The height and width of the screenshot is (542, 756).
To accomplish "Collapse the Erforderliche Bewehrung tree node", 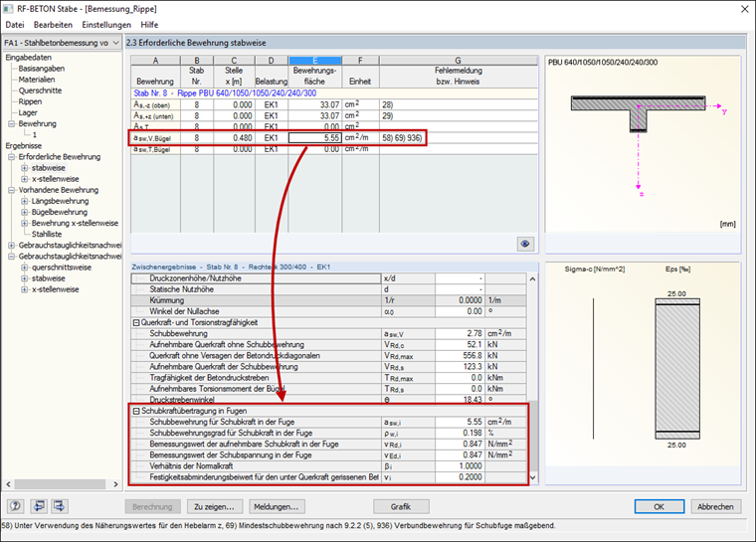I will 11,157.
